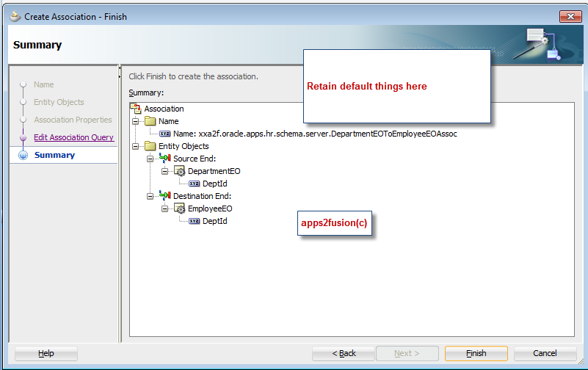Click the Entity Objects folder icon
Image resolution: width=588 pixels, height=370 pixels.
pos(150,146)
